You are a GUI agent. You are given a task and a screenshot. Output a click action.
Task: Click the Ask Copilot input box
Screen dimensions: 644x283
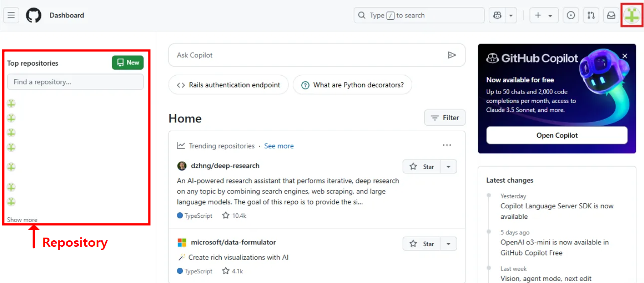point(317,55)
